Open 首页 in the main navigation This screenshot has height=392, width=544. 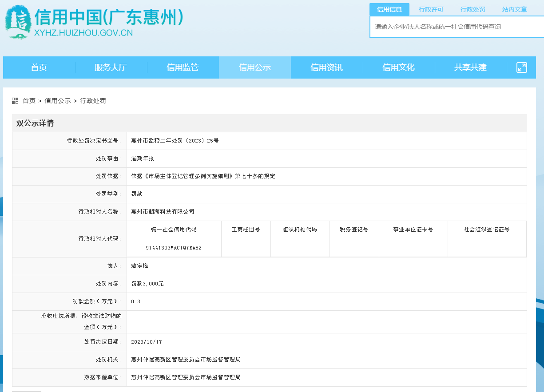click(39, 67)
